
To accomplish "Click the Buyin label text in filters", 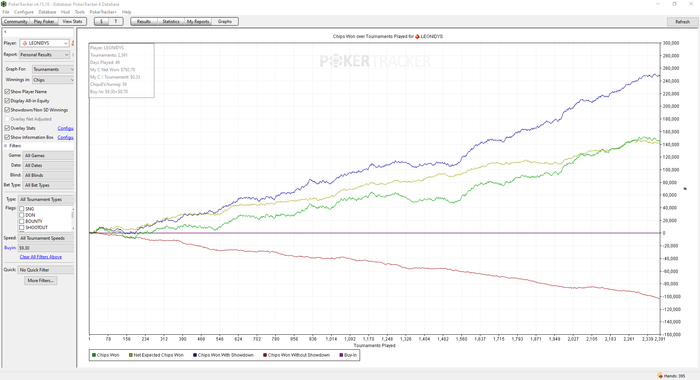I will pyautogui.click(x=10, y=248).
